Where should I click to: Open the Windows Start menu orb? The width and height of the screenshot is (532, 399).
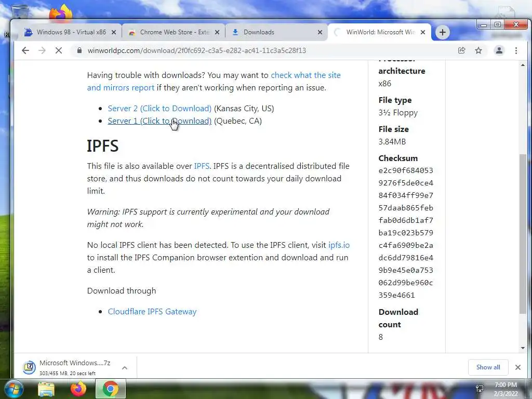click(13, 389)
